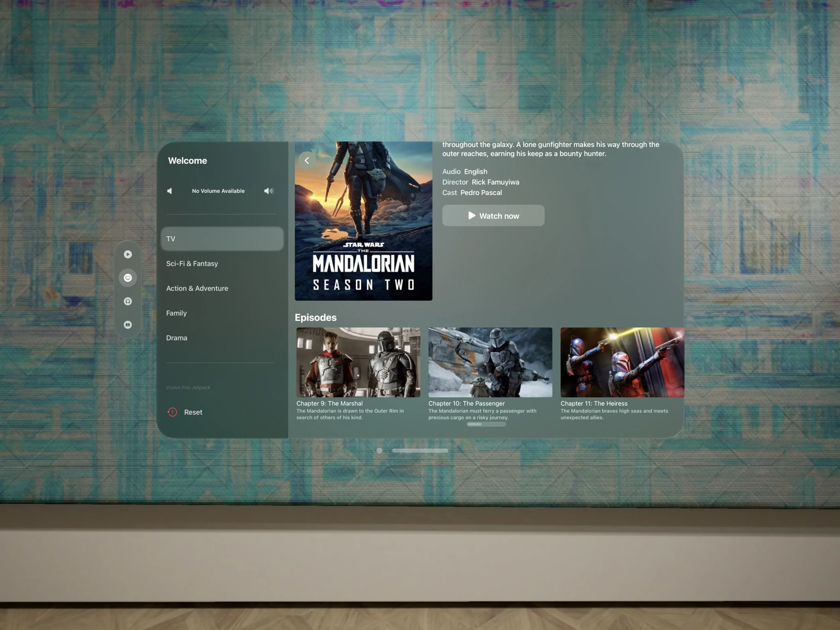Click the volume up speaker icon

(x=268, y=191)
